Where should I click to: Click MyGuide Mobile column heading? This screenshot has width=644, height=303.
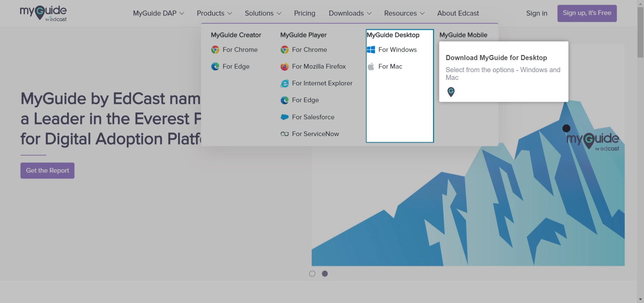click(x=463, y=35)
